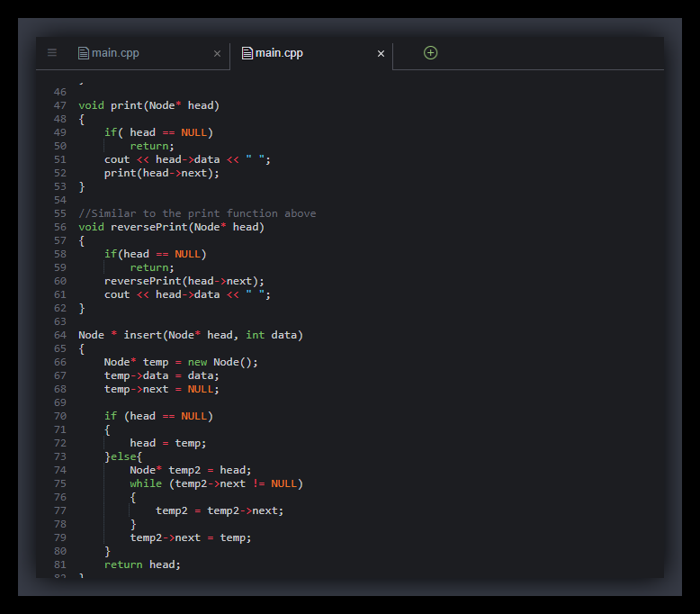Click 'Node * insert(Node* head, int data)' line
Screen dimensions: 700x614
191,335
